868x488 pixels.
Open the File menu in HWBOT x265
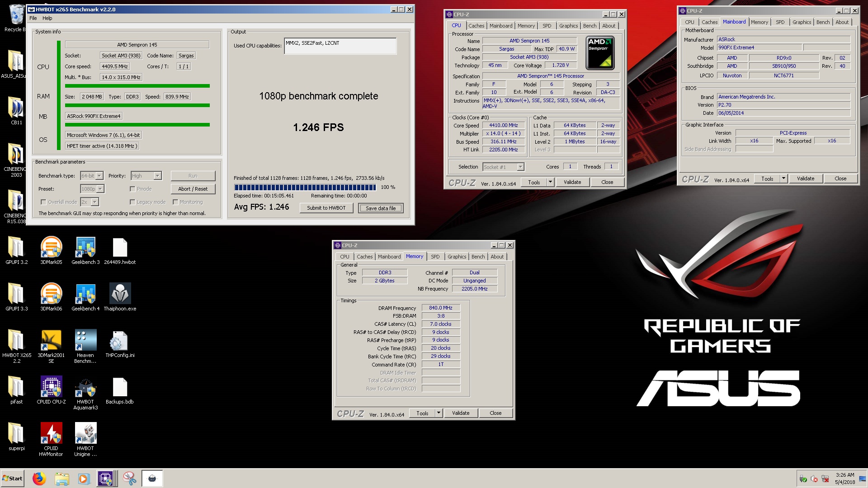click(x=33, y=18)
